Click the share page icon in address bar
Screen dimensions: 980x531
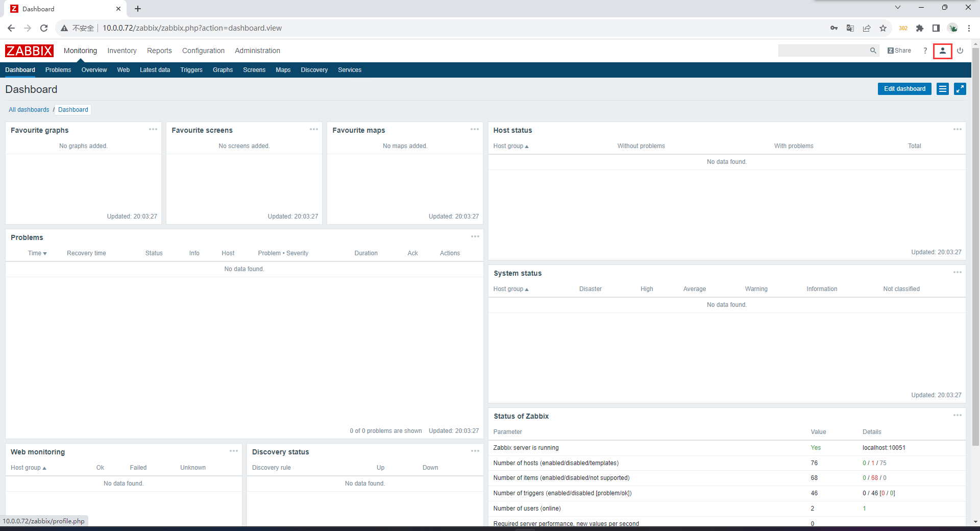pyautogui.click(x=867, y=28)
